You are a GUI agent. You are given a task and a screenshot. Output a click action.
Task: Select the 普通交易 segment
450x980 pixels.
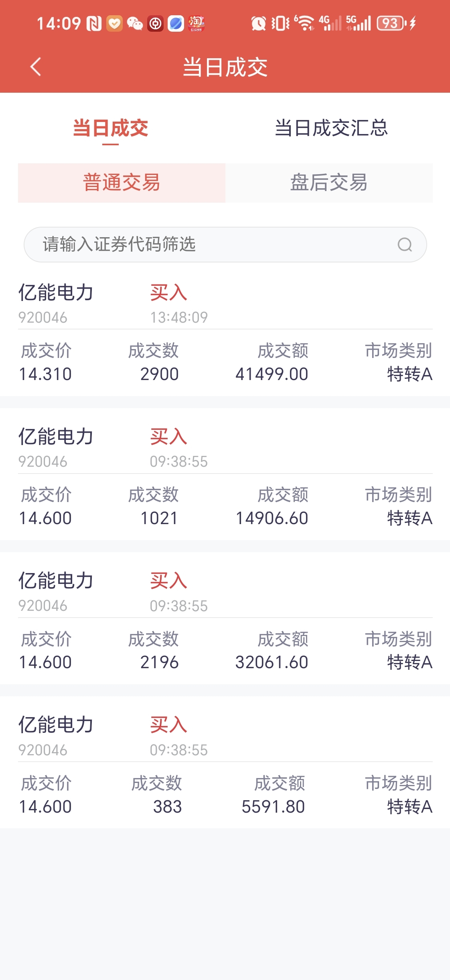[x=122, y=183]
